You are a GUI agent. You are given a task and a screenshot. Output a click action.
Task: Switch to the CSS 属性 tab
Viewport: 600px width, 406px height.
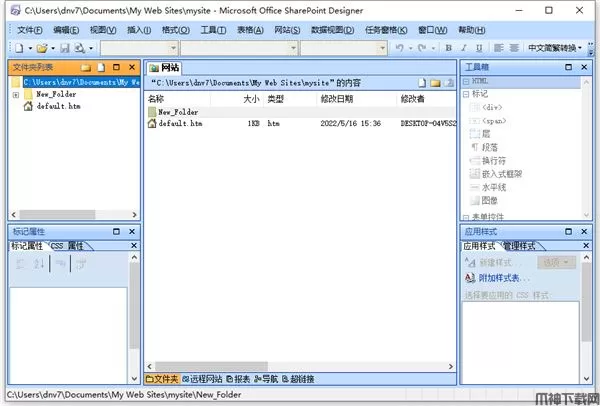(x=67, y=246)
